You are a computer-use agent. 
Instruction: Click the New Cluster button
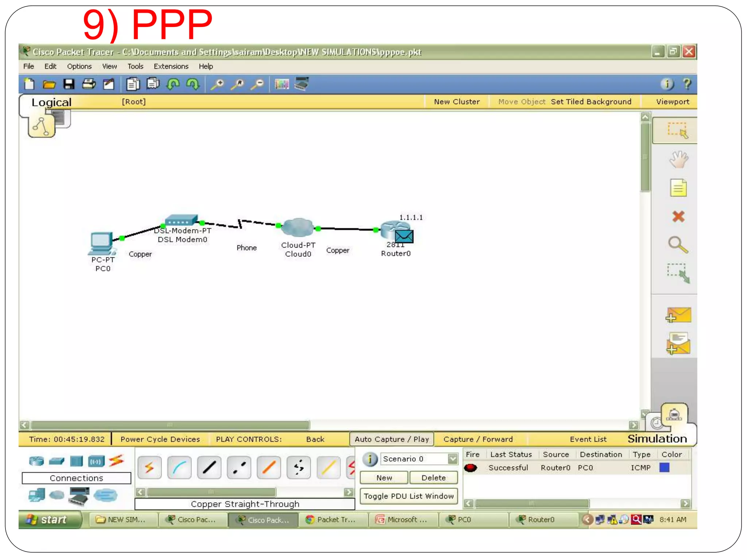(x=457, y=102)
